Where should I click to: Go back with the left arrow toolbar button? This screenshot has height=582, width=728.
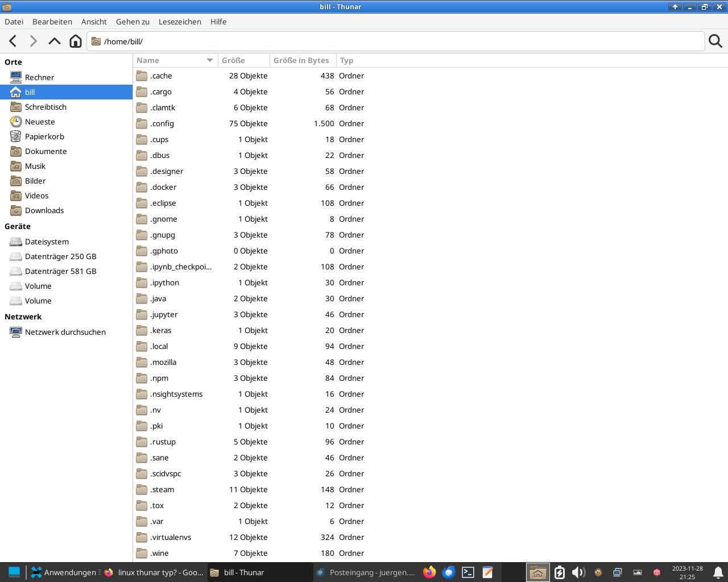point(13,41)
